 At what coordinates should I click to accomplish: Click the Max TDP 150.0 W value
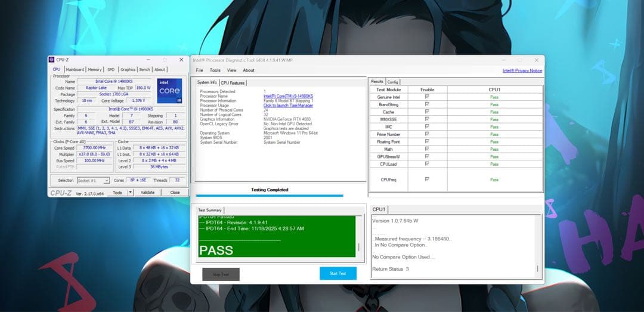pos(143,88)
